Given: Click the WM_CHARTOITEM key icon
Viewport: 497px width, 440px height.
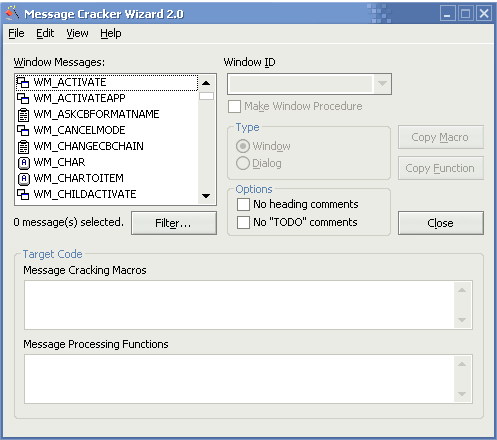Looking at the screenshot, I should tap(23, 178).
